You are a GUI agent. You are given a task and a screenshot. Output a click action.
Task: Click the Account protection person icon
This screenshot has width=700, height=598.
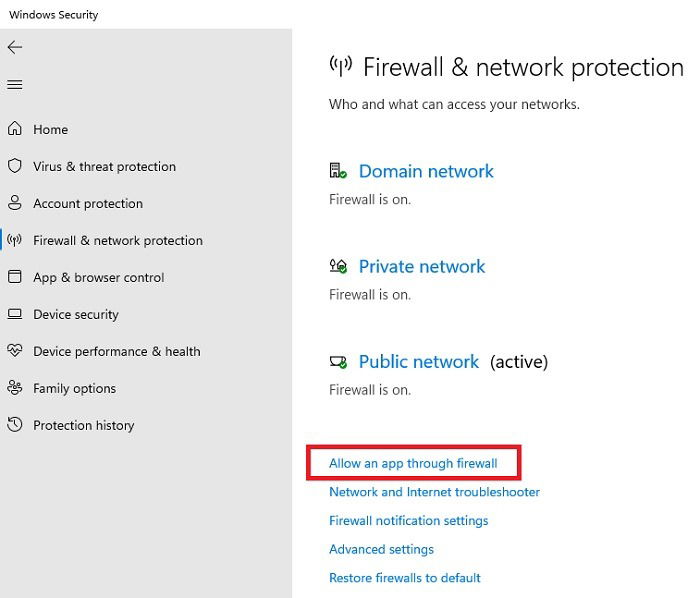tap(15, 203)
